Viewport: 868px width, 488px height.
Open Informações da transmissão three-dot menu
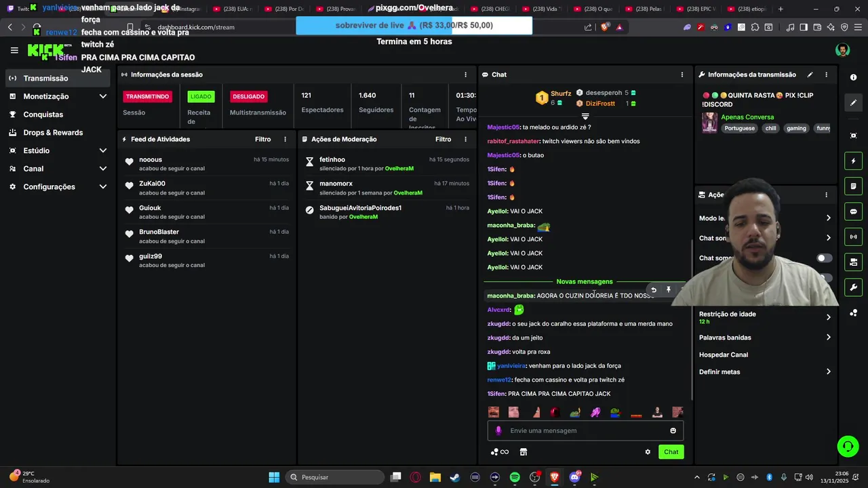pyautogui.click(x=826, y=75)
